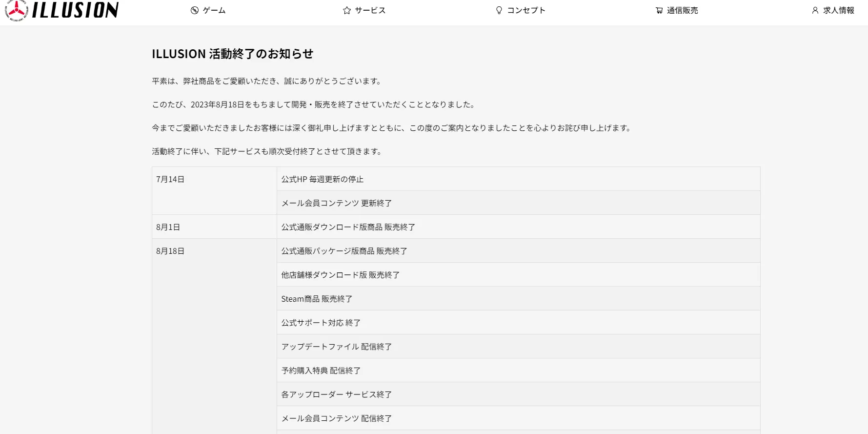Click the row 他店舗様ダウンロード版 販売終了
Viewport: 868px width, 434px height.
click(x=519, y=275)
